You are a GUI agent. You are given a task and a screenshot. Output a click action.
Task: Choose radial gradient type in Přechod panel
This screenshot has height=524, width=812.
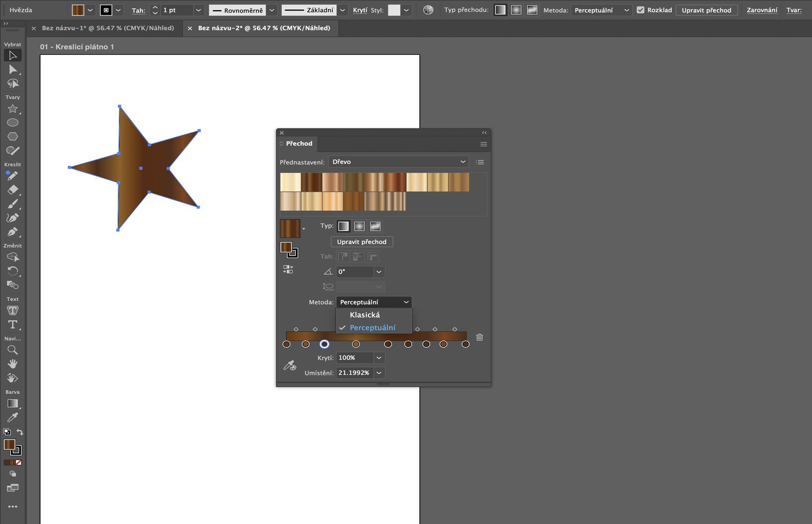click(359, 226)
